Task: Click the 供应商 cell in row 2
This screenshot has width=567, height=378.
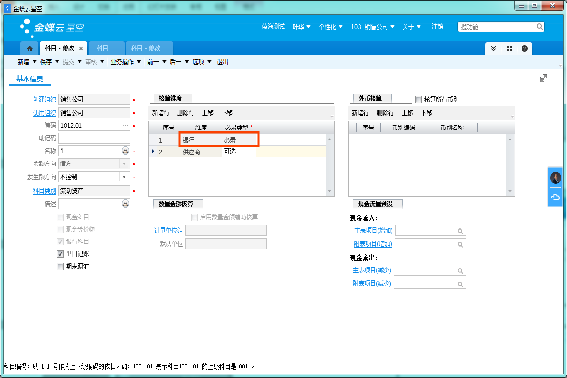Action: (200, 152)
